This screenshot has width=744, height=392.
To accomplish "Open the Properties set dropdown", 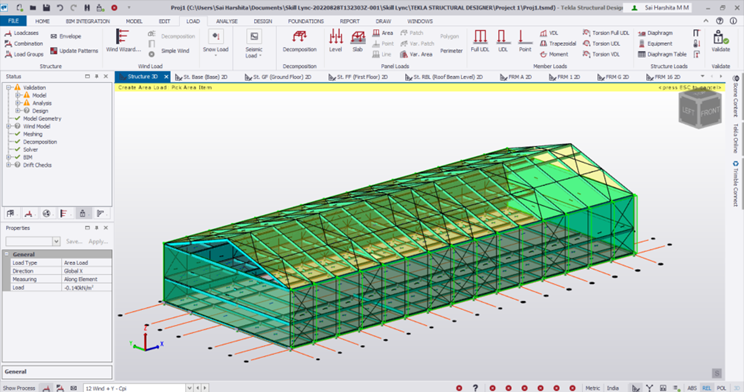I will [x=56, y=241].
